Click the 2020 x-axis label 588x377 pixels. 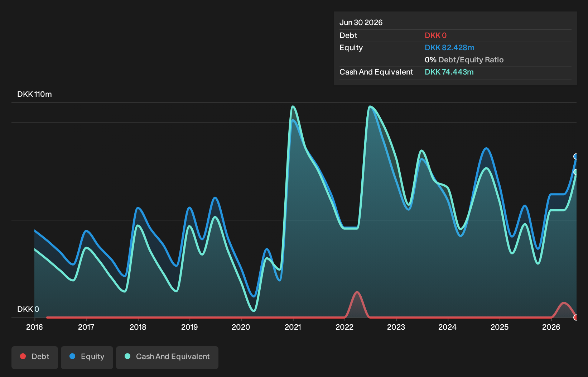tap(241, 327)
